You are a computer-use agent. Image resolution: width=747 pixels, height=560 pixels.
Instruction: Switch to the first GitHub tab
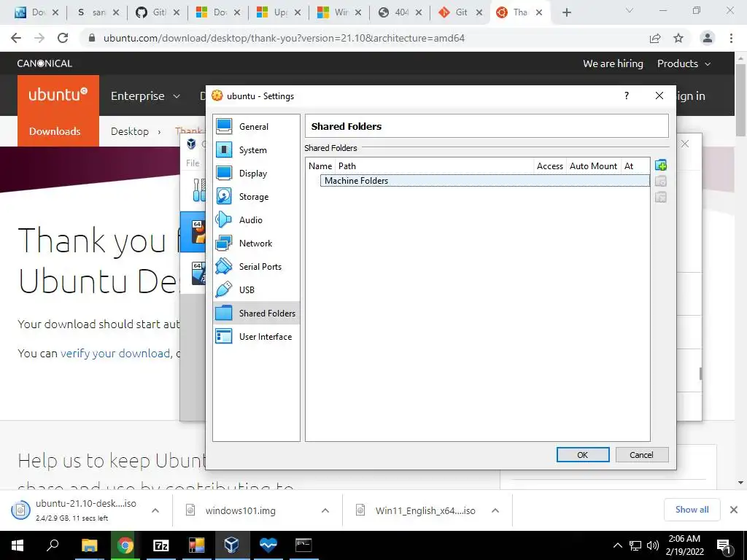158,12
